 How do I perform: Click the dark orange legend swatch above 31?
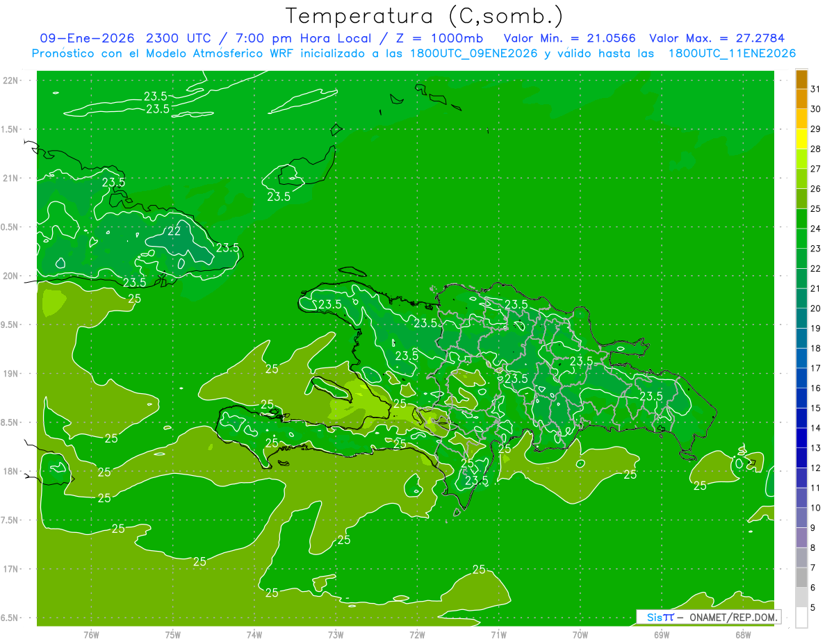click(x=801, y=79)
